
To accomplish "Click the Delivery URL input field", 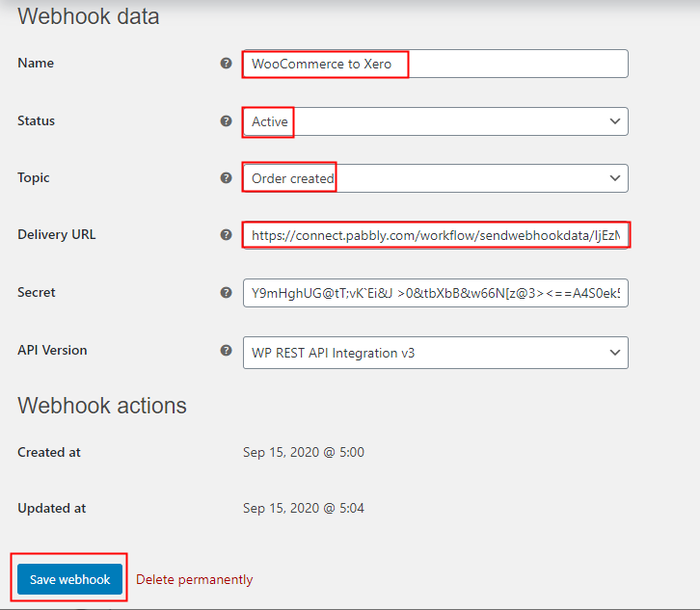I will pos(435,235).
